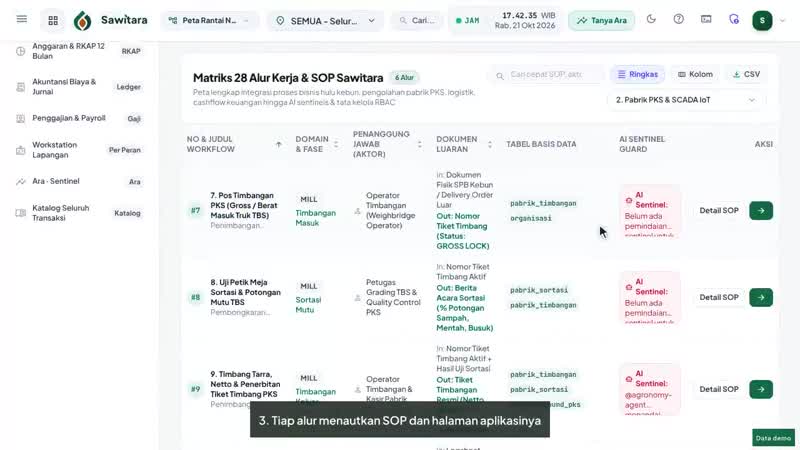This screenshot has height=450, width=800.
Task: Switch to Ringkas view
Action: point(638,74)
